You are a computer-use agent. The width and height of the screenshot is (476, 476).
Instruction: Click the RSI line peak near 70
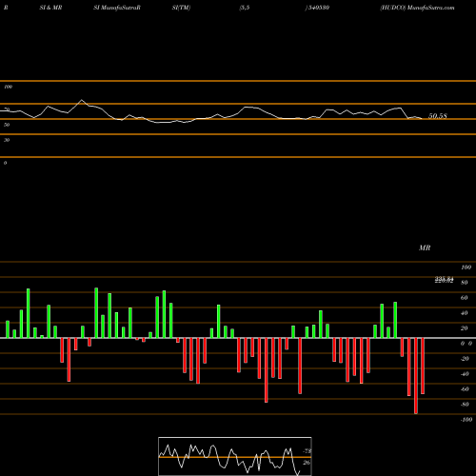click(82, 100)
